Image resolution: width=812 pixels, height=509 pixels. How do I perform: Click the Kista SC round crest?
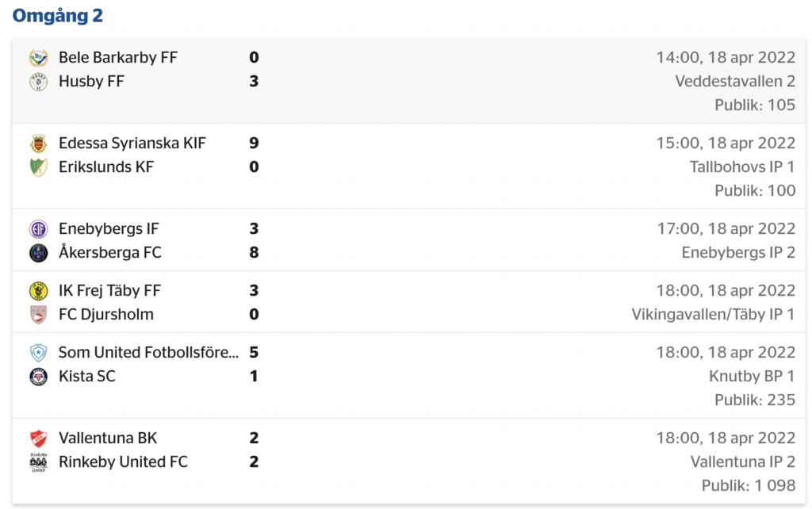coord(38,377)
